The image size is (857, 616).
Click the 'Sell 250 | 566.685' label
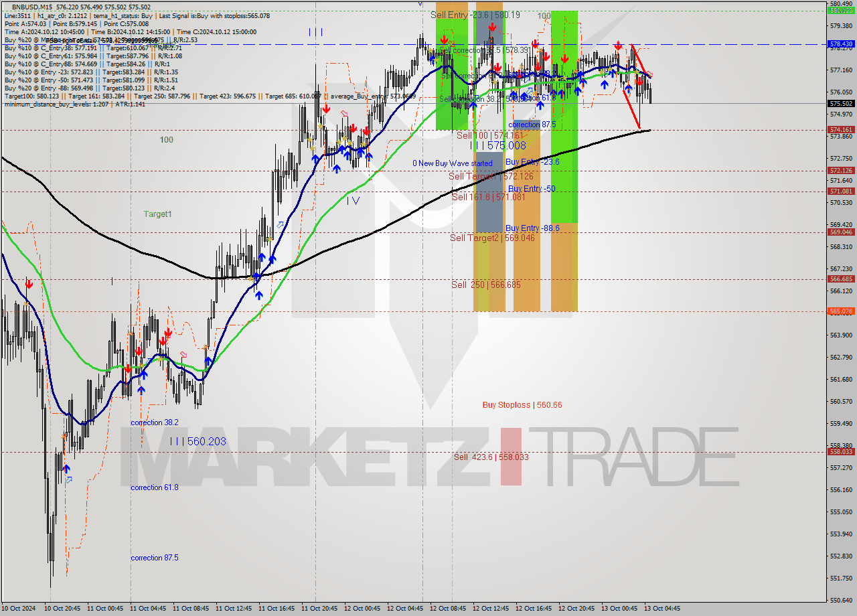[486, 285]
